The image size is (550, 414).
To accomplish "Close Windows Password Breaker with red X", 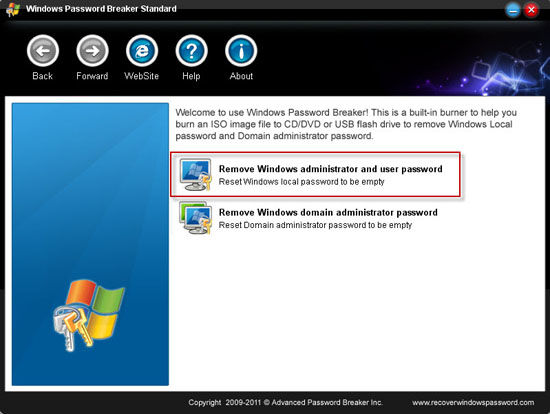I will point(531,10).
